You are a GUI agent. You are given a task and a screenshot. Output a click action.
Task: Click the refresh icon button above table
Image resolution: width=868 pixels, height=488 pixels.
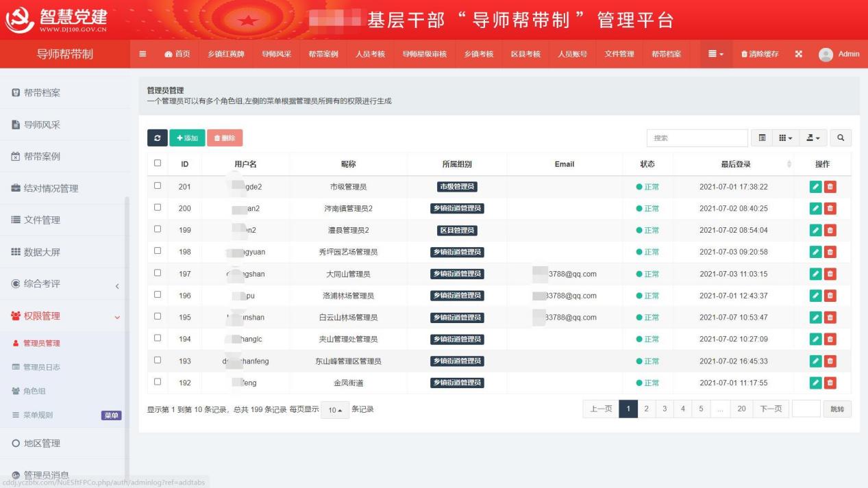click(157, 138)
